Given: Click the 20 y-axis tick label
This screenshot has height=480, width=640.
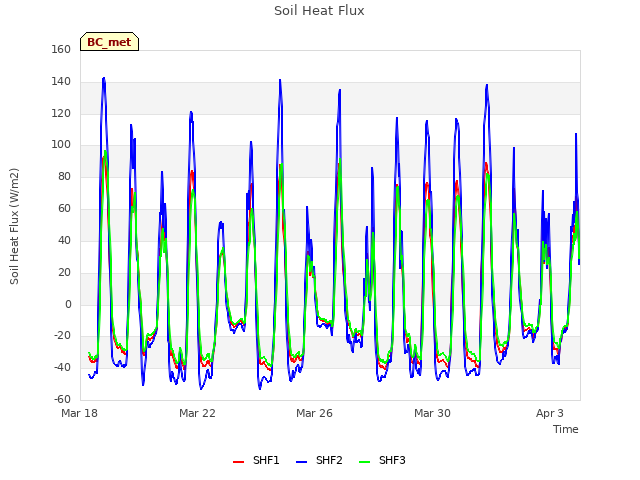Looking at the screenshot, I should pos(64,272).
